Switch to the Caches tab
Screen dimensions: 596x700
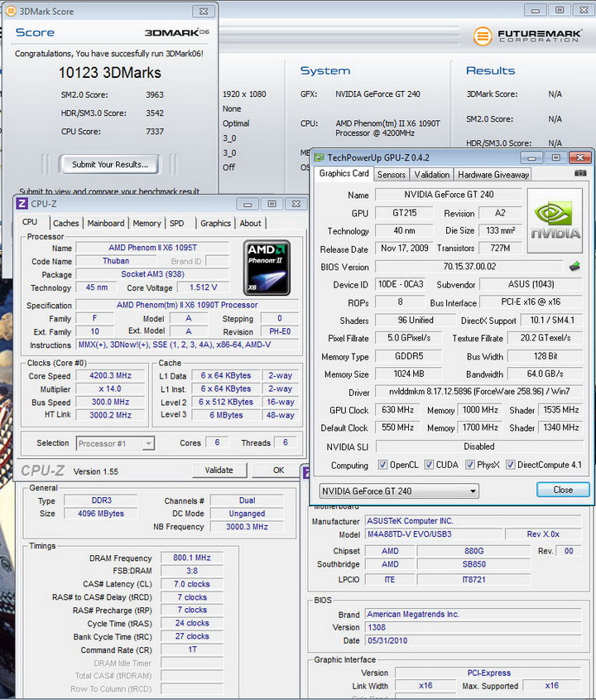coord(66,223)
